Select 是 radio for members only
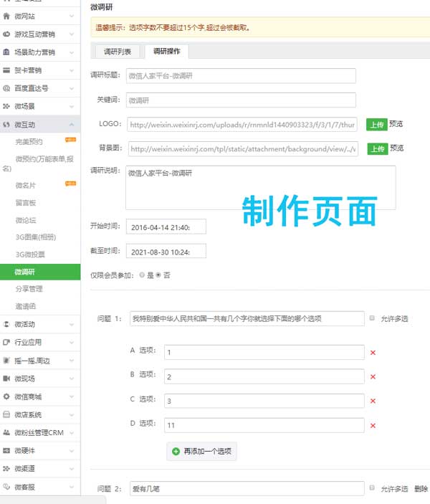 pos(142,275)
